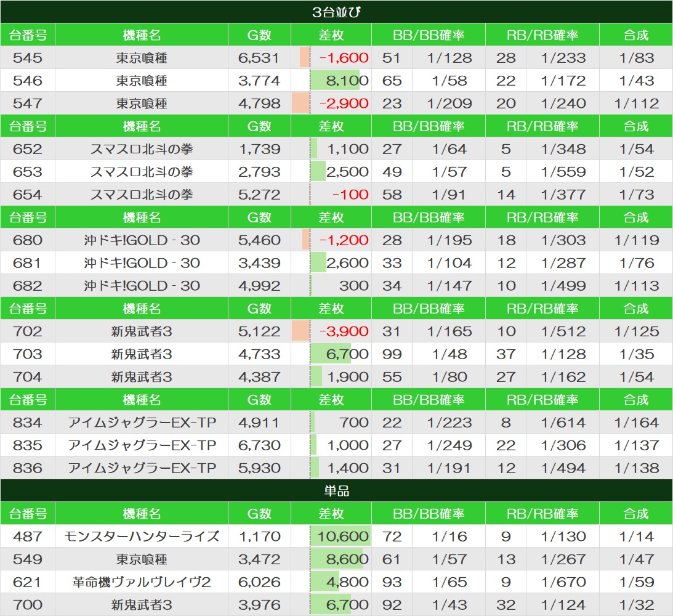Select machine number 682 cell
The image size is (673, 616).
click(x=28, y=285)
